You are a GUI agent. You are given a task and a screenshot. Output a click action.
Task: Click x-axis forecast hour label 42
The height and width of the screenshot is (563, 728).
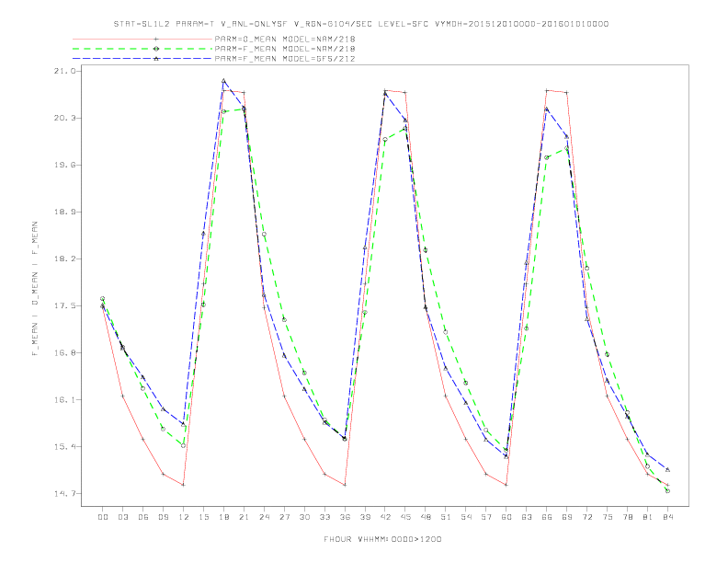[385, 517]
